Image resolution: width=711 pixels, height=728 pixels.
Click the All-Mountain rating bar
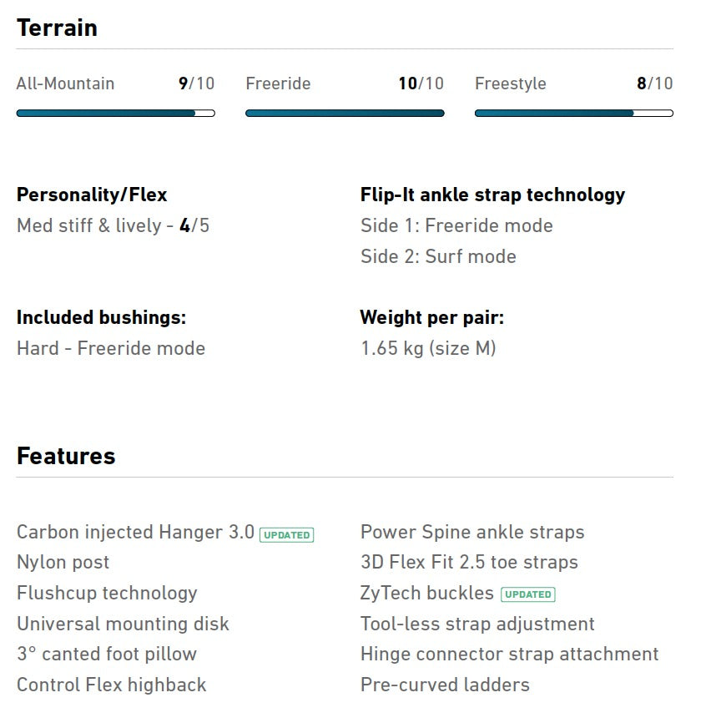[115, 113]
